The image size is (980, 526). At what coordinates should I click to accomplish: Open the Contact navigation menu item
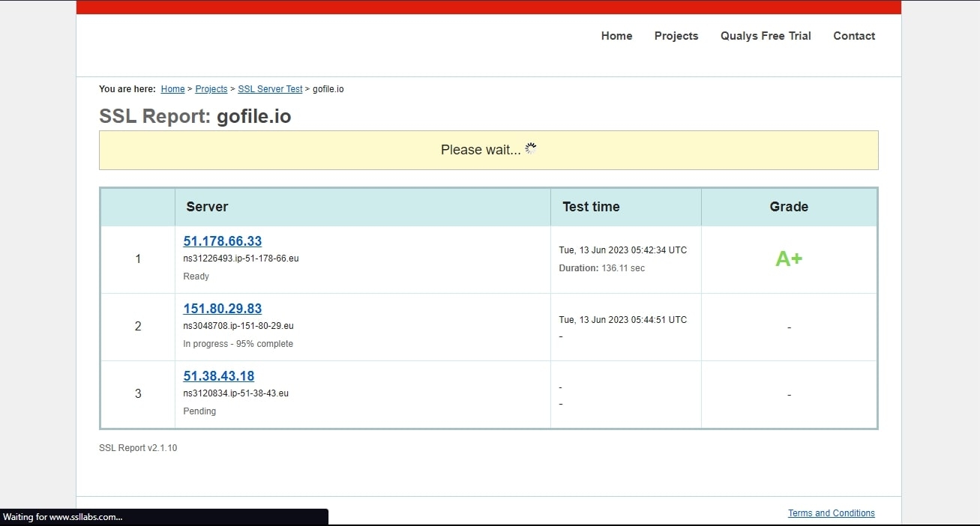click(854, 36)
